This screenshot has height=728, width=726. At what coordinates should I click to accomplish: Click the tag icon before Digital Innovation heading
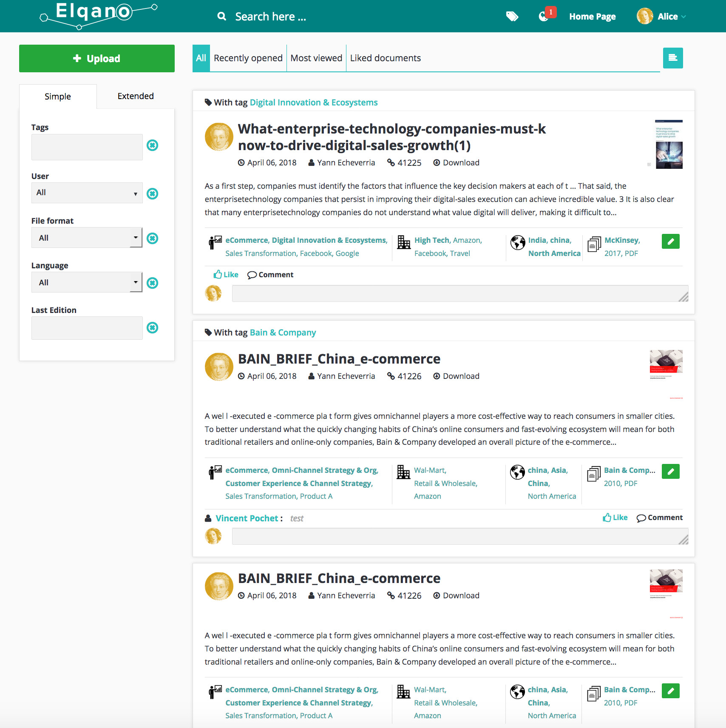point(208,102)
